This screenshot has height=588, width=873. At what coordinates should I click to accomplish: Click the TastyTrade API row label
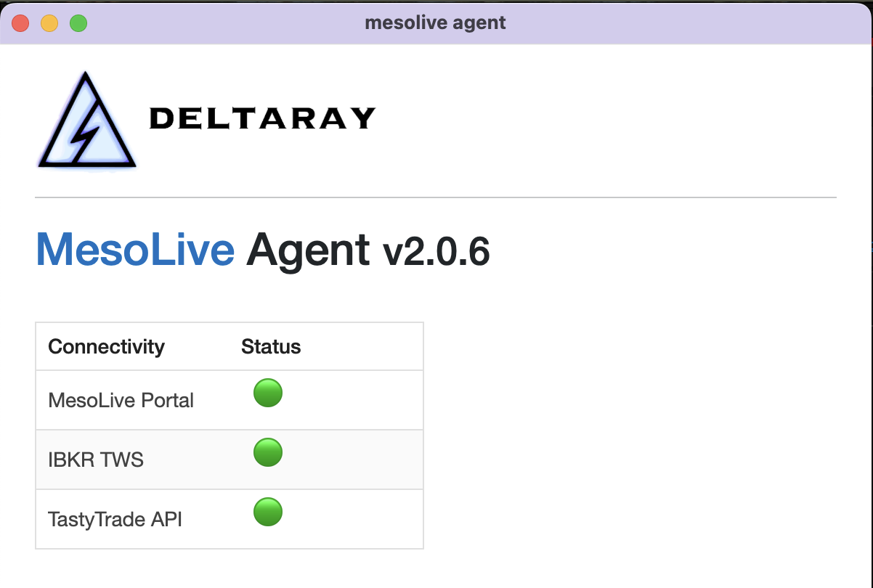coord(115,519)
